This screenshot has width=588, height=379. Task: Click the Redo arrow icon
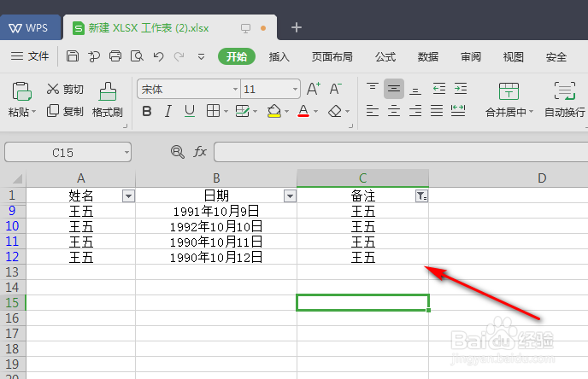[179, 56]
